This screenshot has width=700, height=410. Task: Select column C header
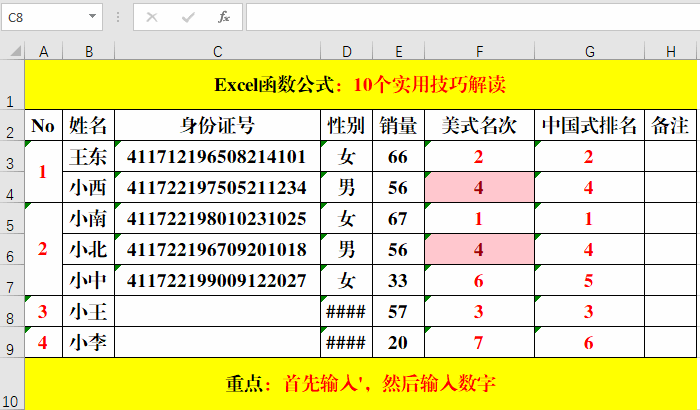tap(217, 51)
